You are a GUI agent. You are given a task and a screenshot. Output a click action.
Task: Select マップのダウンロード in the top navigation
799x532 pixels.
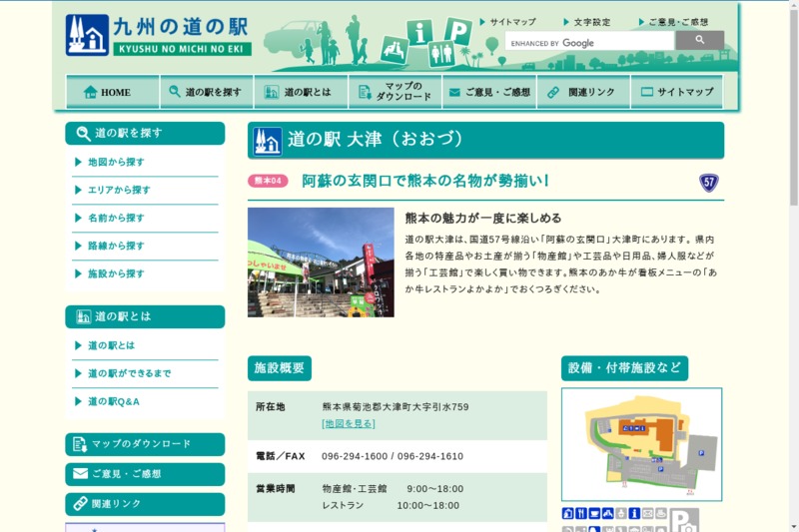pos(395,92)
